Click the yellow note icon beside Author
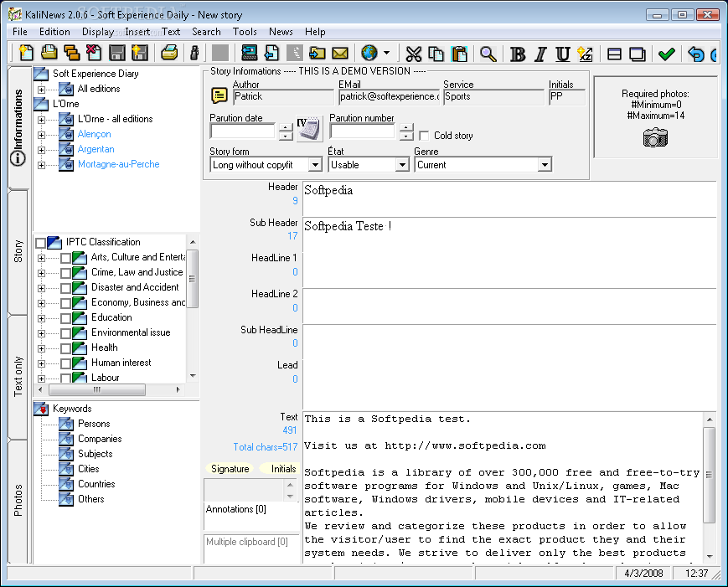Screen dimensions: 728x587 pyautogui.click(x=219, y=95)
